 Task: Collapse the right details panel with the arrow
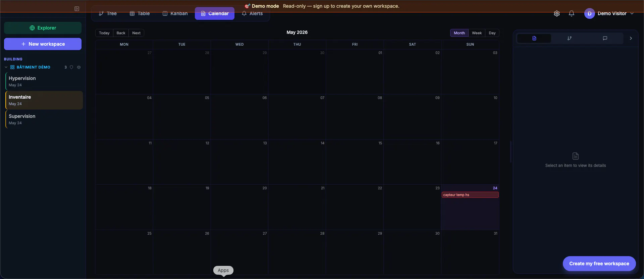click(631, 38)
